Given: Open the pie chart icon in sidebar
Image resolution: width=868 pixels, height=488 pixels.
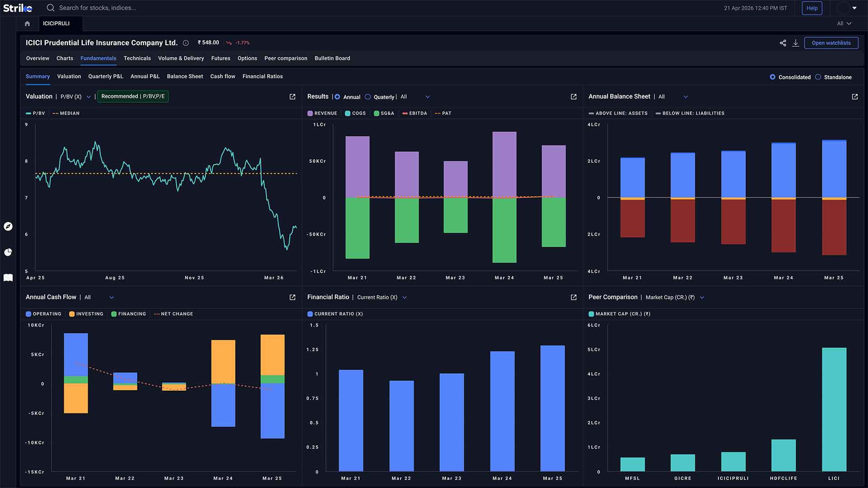Looking at the screenshot, I should coord(8,252).
